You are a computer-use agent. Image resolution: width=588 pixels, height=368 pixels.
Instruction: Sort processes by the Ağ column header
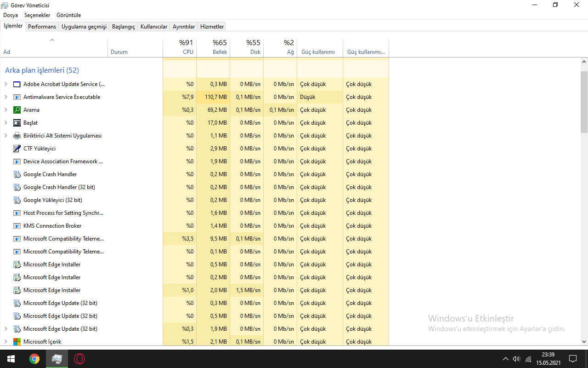tap(280, 47)
